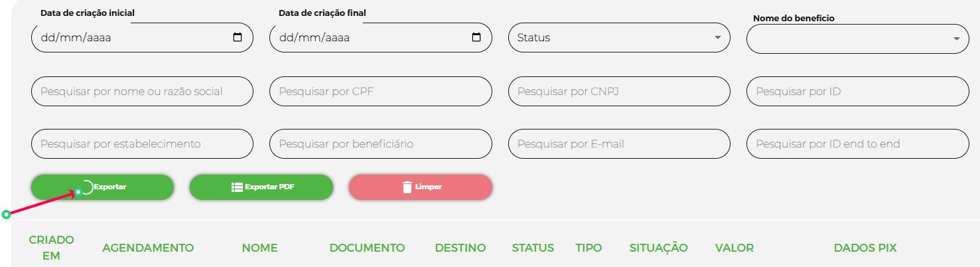Screen dimensions: 980x267
Task: Select the VALOR column header
Action: (734, 248)
